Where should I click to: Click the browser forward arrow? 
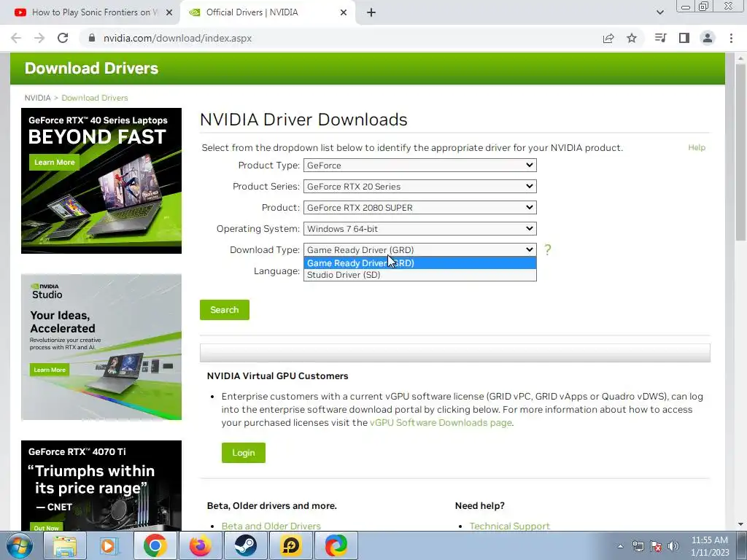click(39, 38)
